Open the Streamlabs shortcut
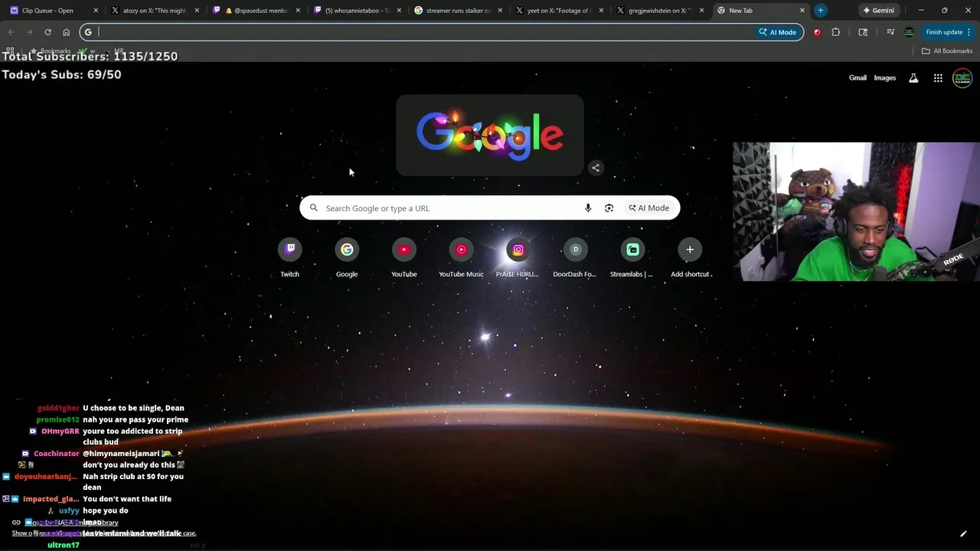The width and height of the screenshot is (980, 551). pyautogui.click(x=632, y=259)
